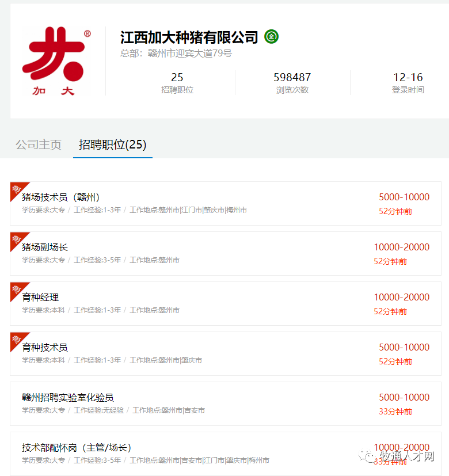Open job 猪场技术员（赣州）
This screenshot has width=449, height=476.
point(60,197)
